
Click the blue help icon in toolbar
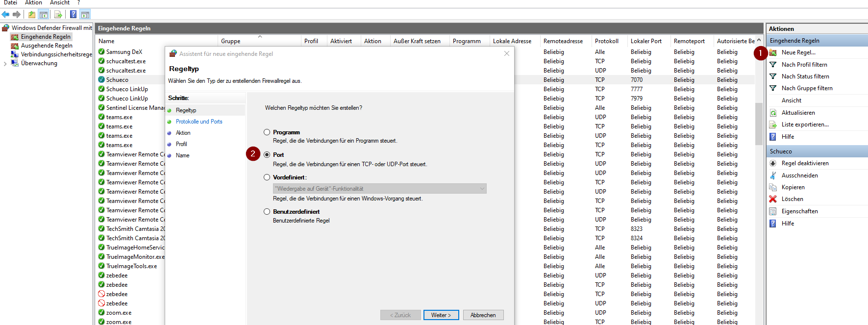73,14
